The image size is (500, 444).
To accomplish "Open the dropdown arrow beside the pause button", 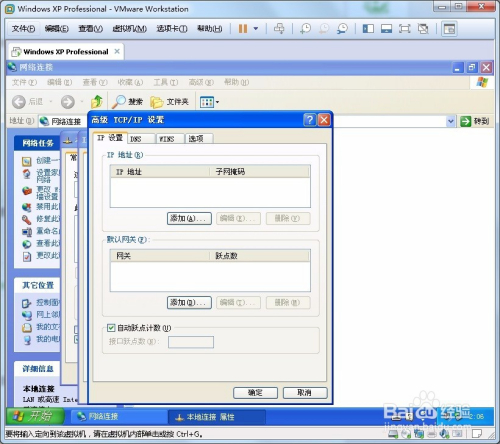I will [256, 29].
